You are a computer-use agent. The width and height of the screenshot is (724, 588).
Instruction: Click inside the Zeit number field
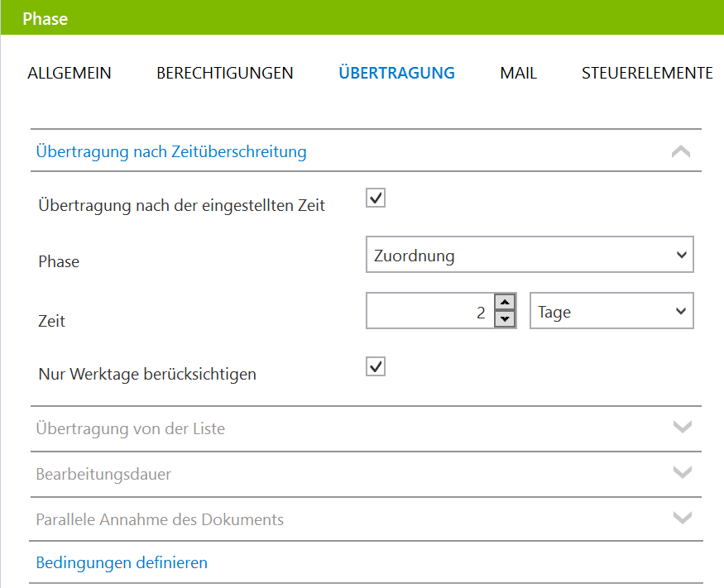tap(430, 311)
